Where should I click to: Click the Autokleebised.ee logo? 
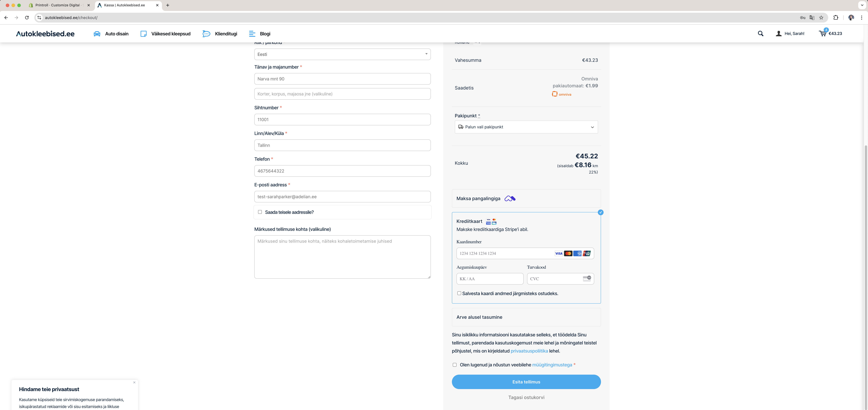[45, 34]
